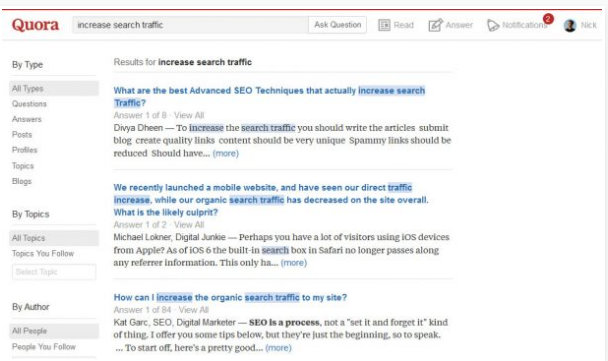Click the Ask Question button

pyautogui.click(x=337, y=25)
